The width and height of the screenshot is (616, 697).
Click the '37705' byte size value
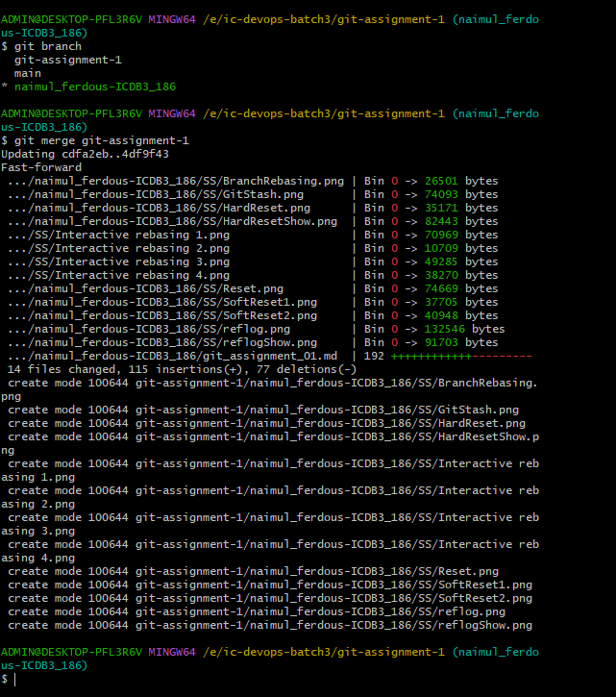(x=441, y=302)
